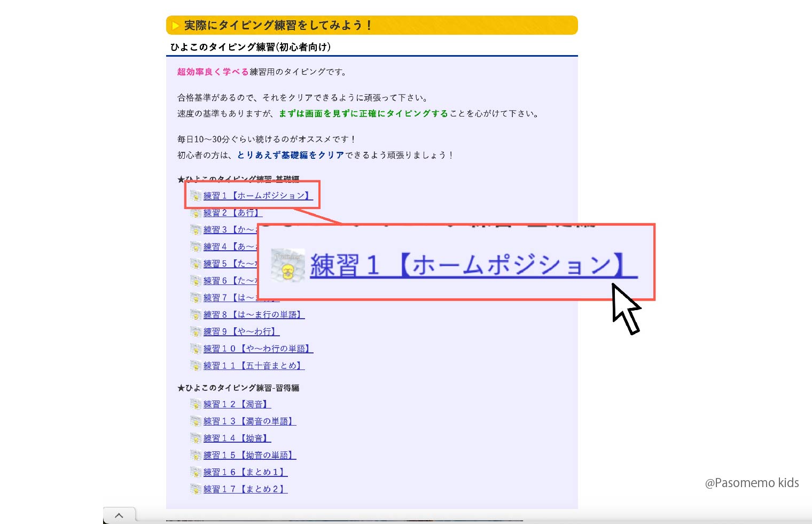Click the green text まずは画面を見ずに正確にタイピングする
The image size is (812, 524).
click(363, 113)
